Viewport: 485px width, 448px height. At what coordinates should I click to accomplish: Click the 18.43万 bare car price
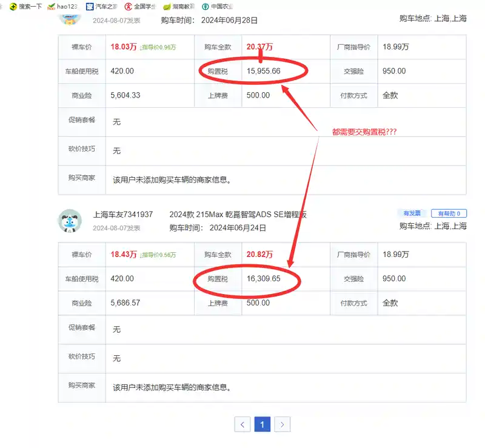tap(124, 254)
